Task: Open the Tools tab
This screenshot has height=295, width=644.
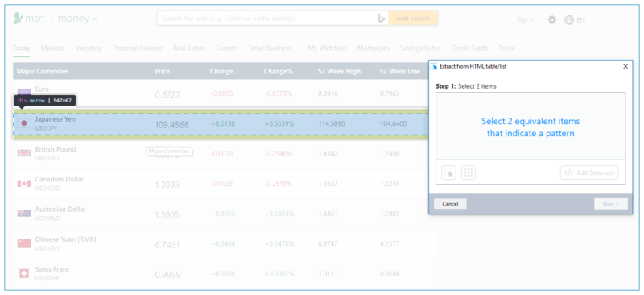Action: point(506,48)
